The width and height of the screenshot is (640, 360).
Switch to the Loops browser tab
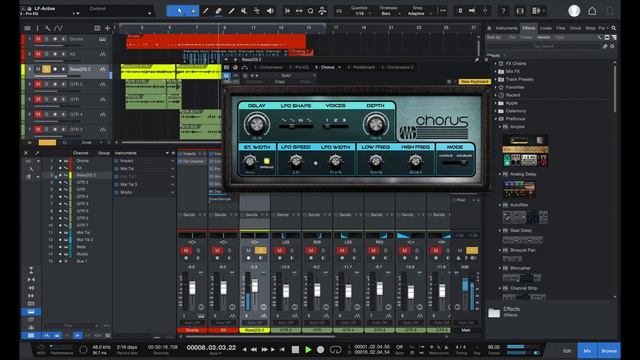pyautogui.click(x=545, y=28)
